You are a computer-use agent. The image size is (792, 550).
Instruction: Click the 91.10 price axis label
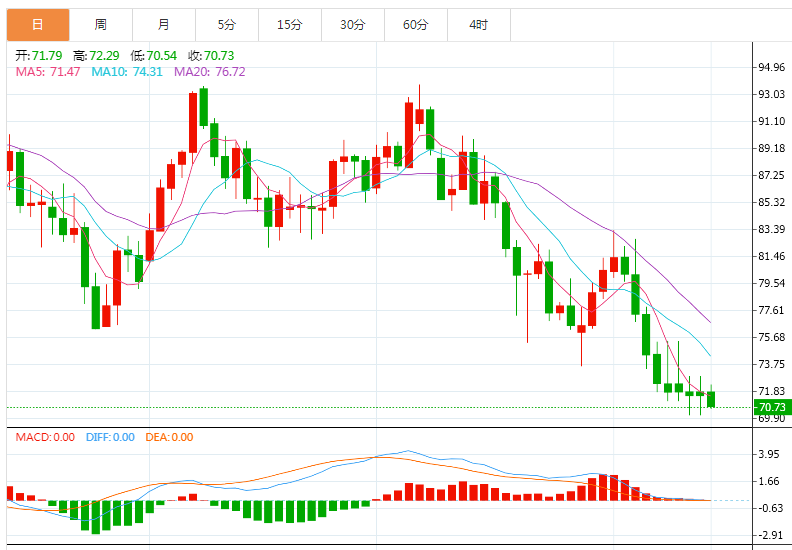coord(772,121)
